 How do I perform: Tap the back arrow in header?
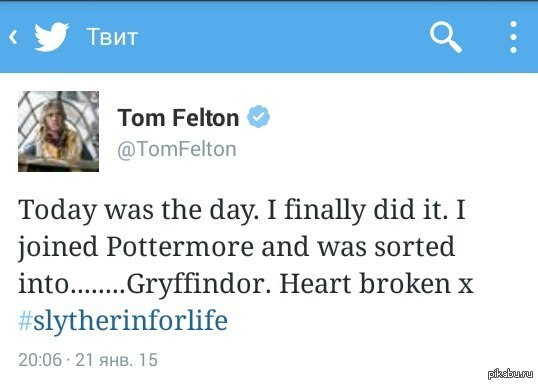(13, 37)
